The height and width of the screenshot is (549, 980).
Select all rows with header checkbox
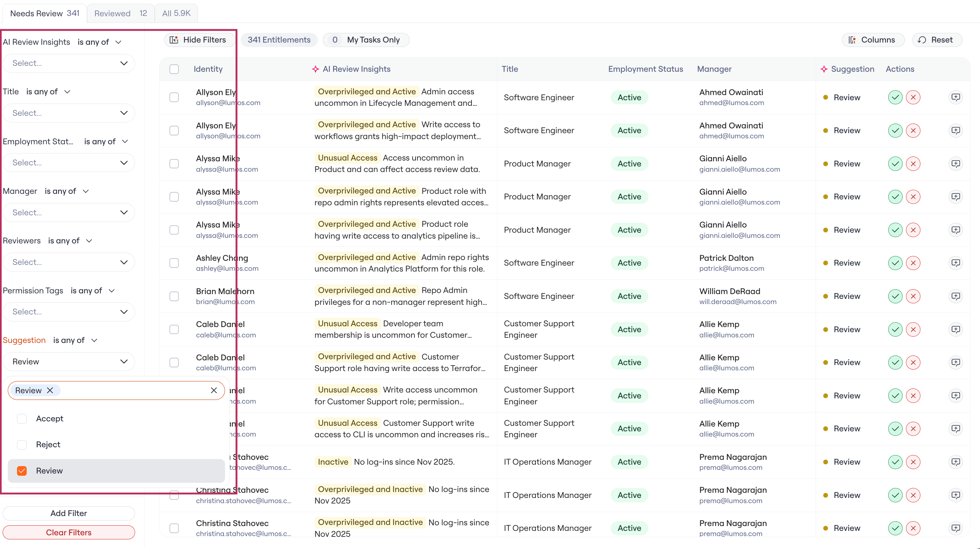point(174,69)
